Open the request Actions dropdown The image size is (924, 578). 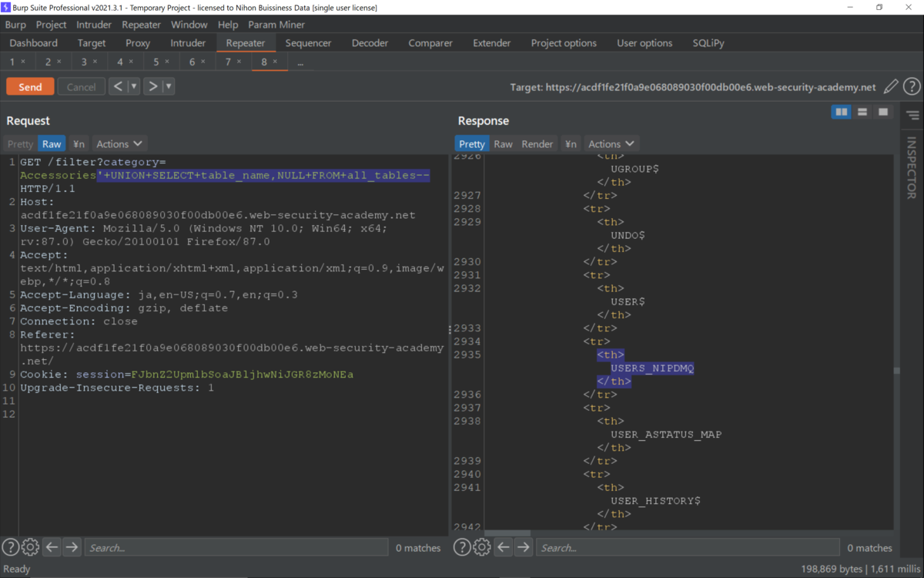point(119,144)
